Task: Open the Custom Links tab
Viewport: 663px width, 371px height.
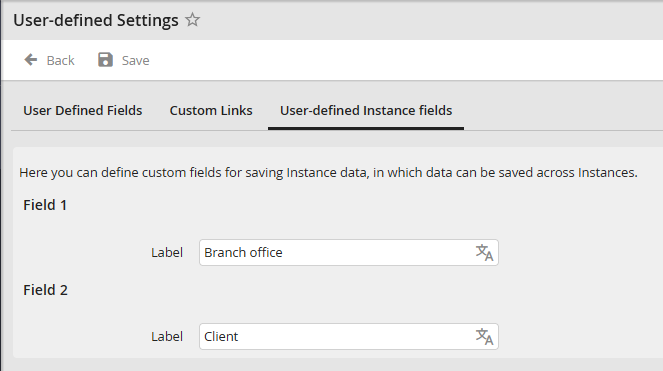Action: (211, 111)
